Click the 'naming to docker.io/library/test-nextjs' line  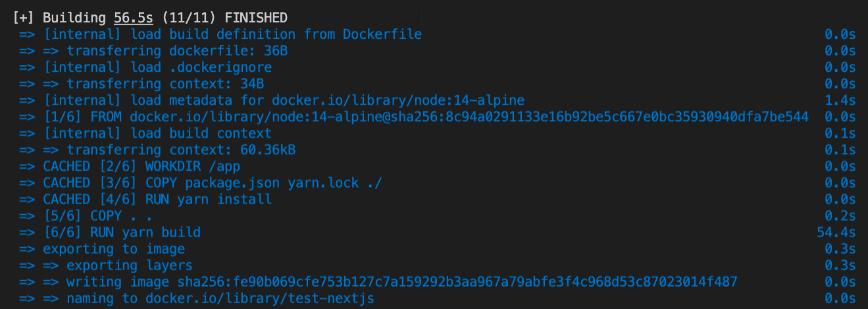[220, 298]
